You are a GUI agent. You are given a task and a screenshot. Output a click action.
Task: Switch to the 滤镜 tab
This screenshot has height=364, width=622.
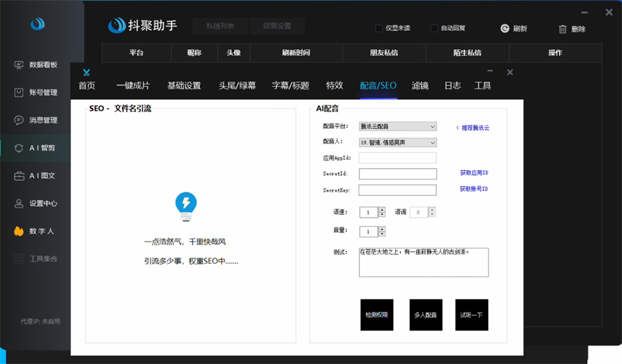coord(420,85)
